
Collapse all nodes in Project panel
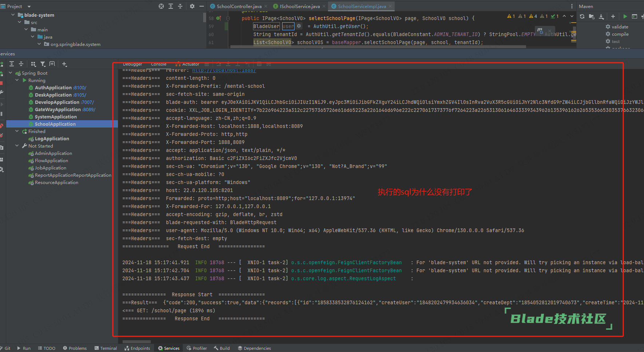[x=180, y=6]
